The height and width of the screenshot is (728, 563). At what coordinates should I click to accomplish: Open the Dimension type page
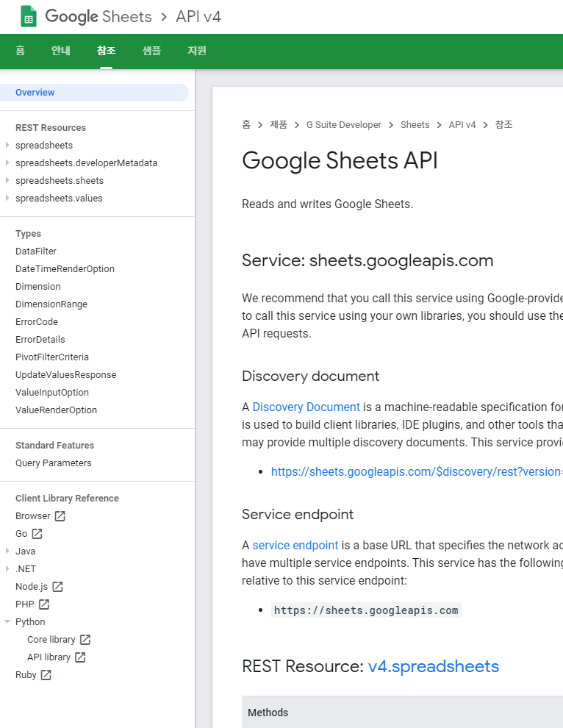pyautogui.click(x=38, y=287)
